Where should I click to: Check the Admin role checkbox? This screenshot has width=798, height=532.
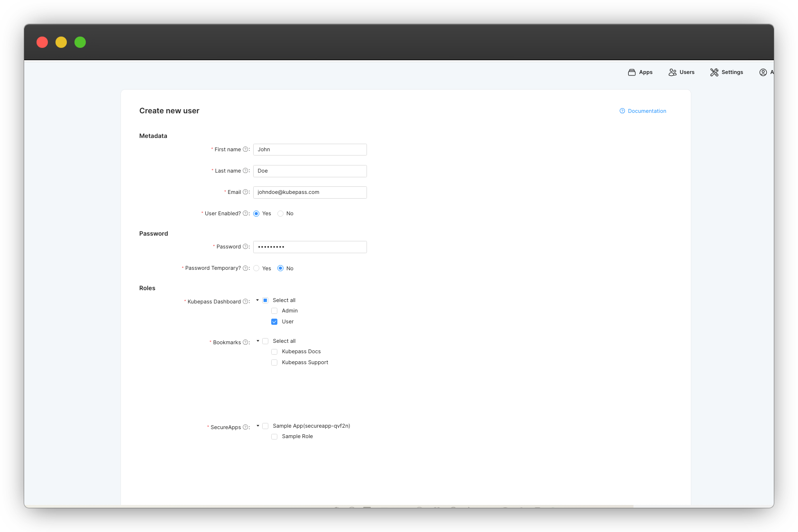point(275,311)
